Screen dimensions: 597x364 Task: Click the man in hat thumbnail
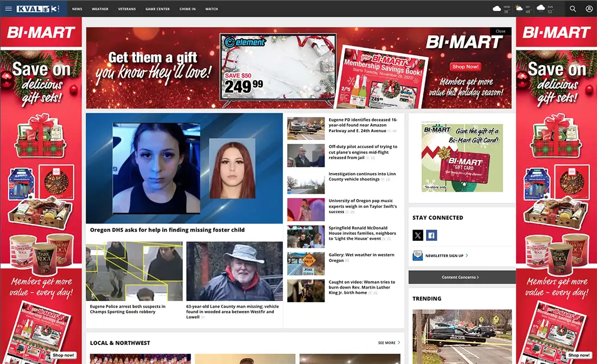click(234, 271)
